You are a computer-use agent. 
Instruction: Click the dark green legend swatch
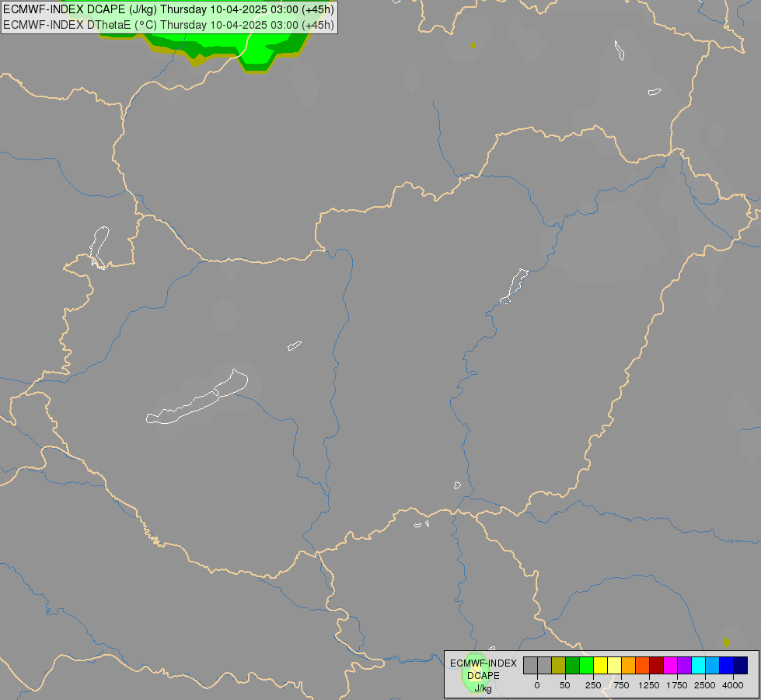[x=573, y=666]
